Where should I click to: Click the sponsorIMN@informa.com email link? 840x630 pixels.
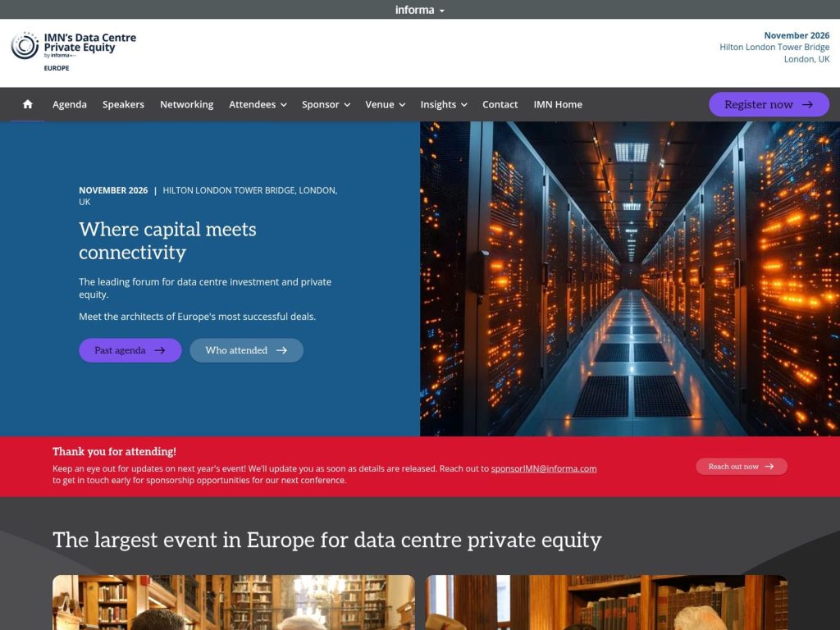pos(544,468)
